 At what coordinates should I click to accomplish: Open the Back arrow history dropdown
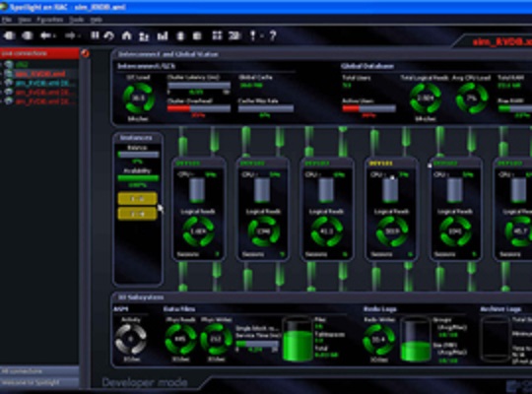[54, 36]
